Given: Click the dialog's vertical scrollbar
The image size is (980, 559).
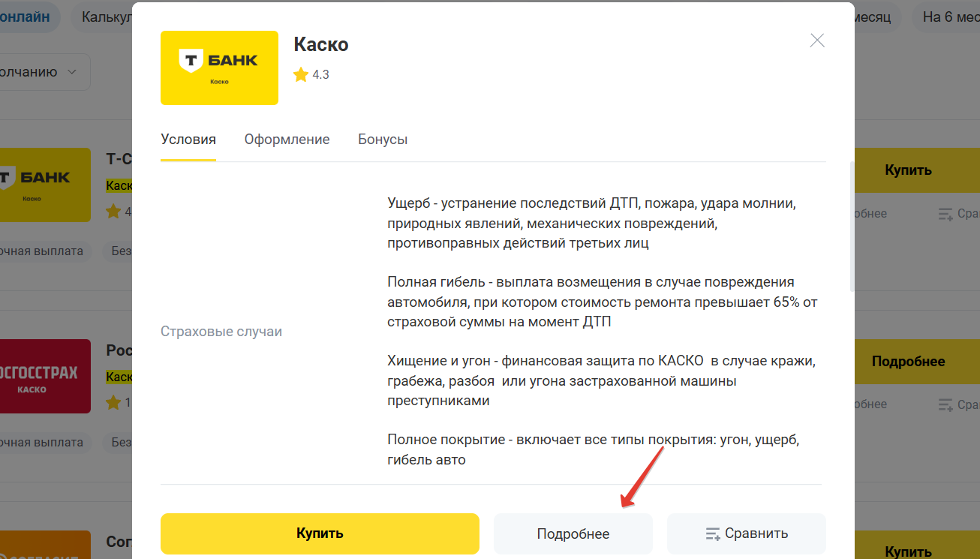Looking at the screenshot, I should pos(851,225).
